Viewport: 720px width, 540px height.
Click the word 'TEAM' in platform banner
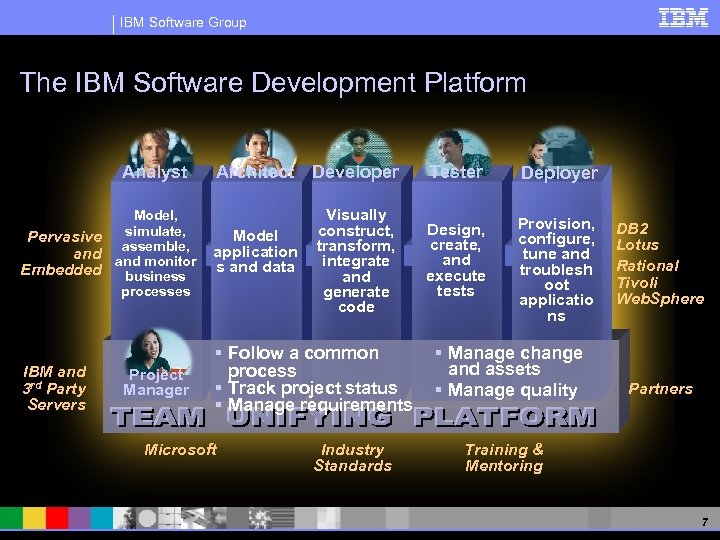158,417
